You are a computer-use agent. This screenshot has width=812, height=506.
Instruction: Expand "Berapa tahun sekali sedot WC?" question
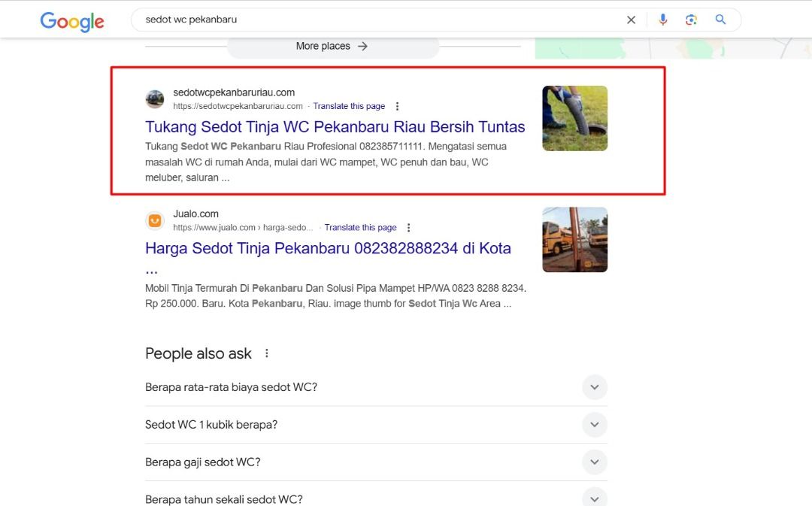point(594,498)
